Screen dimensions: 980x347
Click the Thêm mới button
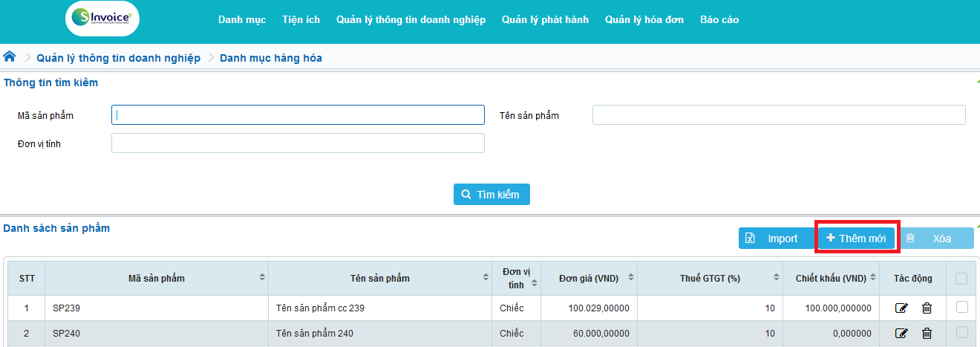coord(856,239)
